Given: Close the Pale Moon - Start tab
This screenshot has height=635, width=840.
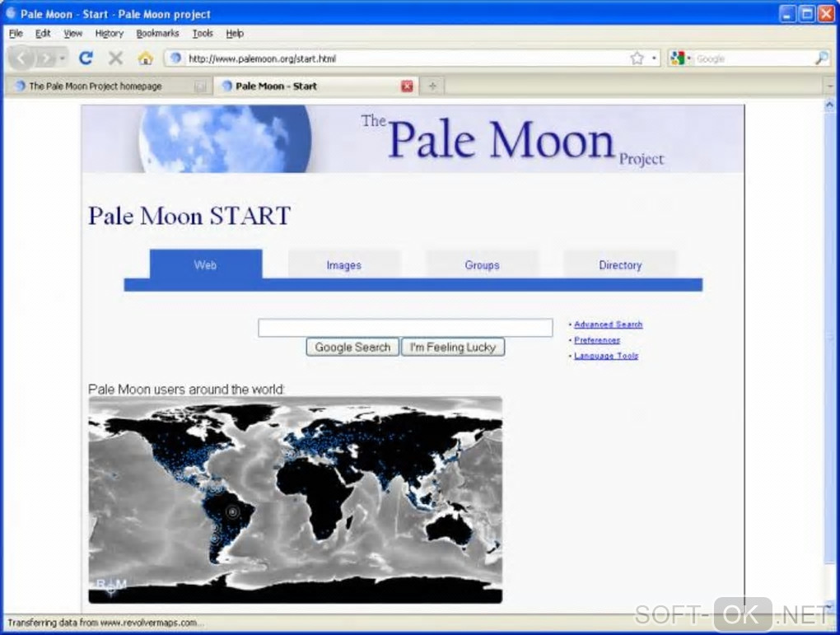Looking at the screenshot, I should [x=407, y=86].
